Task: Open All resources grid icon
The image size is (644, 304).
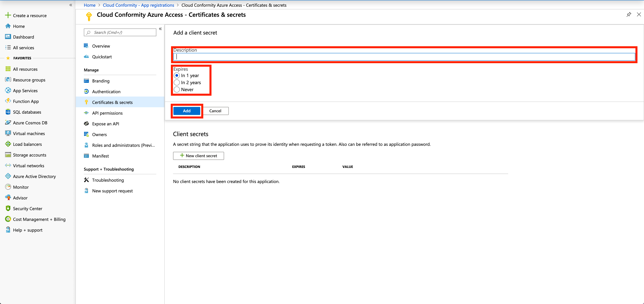Action: pyautogui.click(x=8, y=69)
